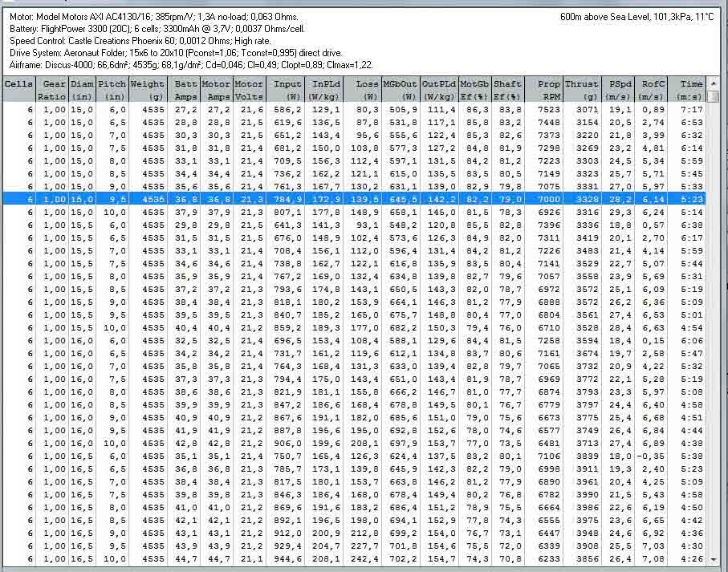Click the scrollbar up arrow
The height and width of the screenshot is (572, 728).
point(714,83)
